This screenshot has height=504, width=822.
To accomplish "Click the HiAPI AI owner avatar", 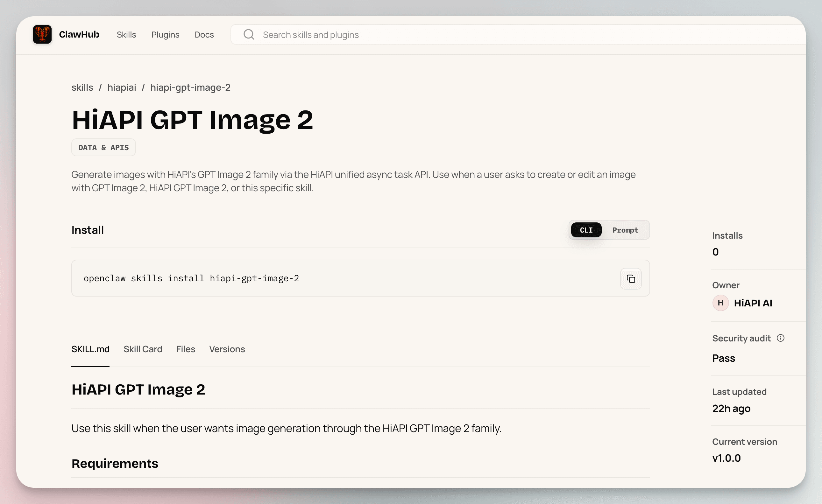I will pos(720,303).
